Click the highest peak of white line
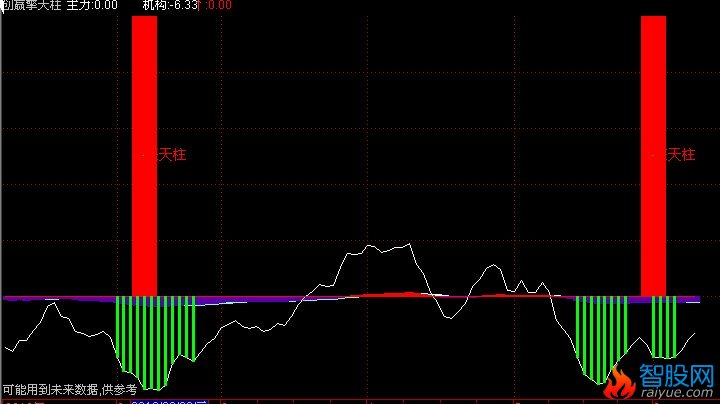 click(x=409, y=244)
